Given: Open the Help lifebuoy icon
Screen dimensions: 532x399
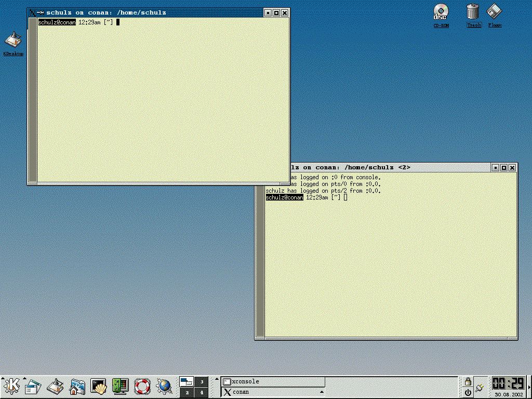Looking at the screenshot, I should click(x=142, y=386).
